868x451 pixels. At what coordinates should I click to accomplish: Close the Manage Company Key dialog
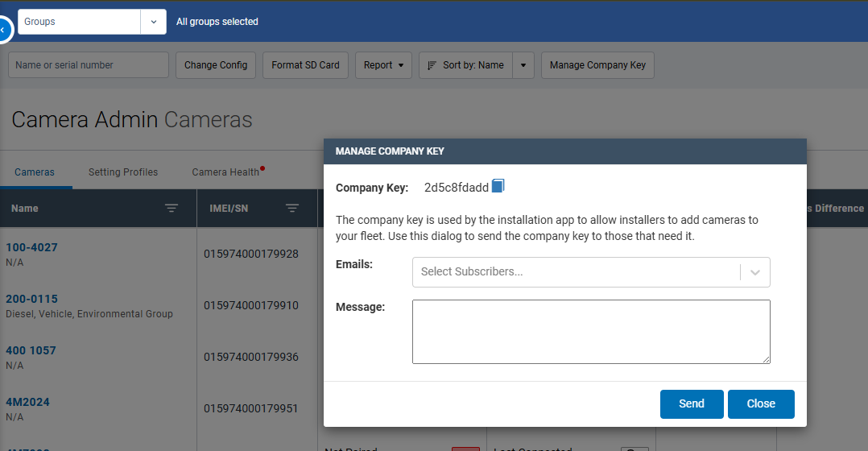pyautogui.click(x=760, y=404)
